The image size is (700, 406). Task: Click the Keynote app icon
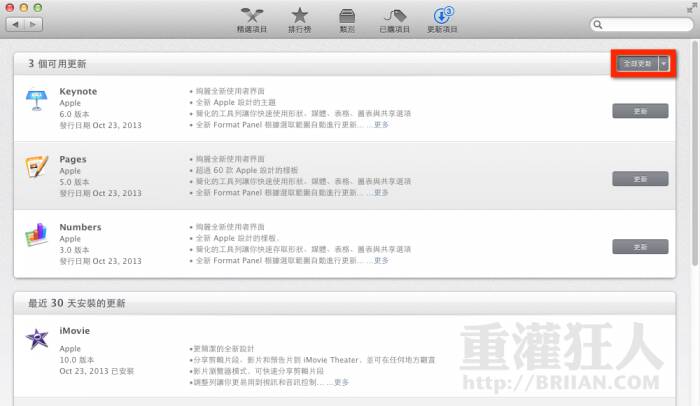(x=36, y=100)
